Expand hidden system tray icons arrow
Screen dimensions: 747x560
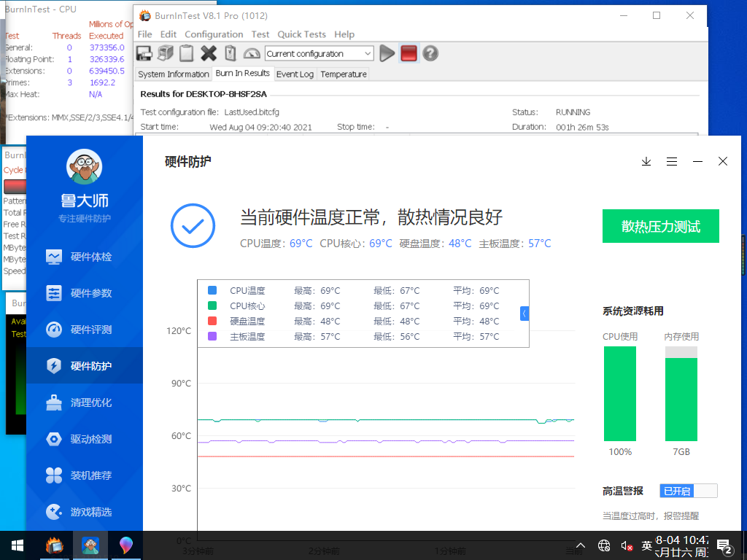click(x=580, y=545)
